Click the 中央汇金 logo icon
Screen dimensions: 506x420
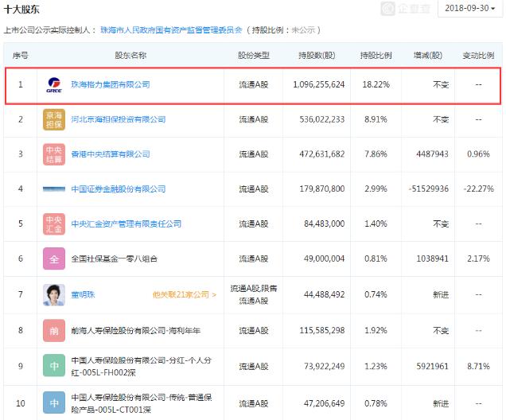pyautogui.click(x=54, y=224)
